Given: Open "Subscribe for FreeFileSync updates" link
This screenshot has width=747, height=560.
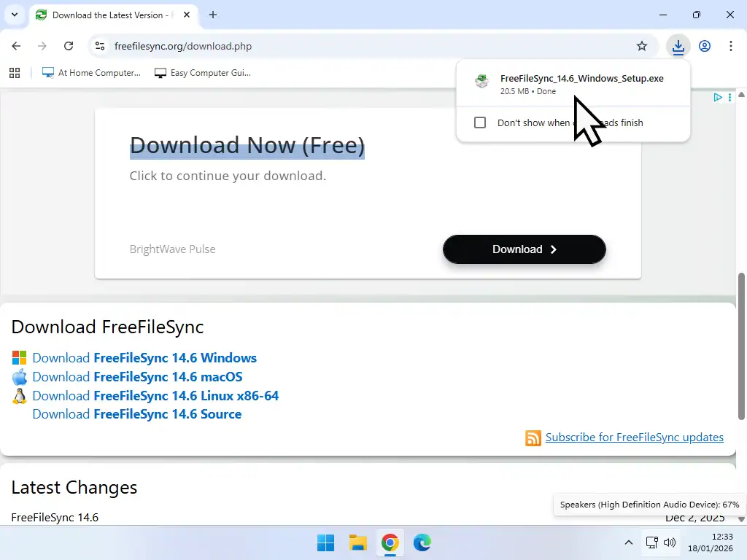Looking at the screenshot, I should pos(635,437).
